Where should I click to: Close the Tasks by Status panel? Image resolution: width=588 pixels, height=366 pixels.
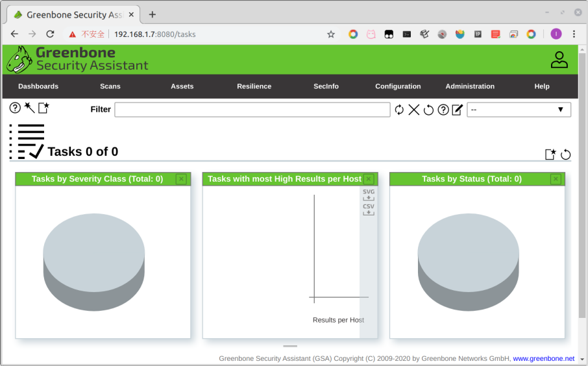click(556, 179)
